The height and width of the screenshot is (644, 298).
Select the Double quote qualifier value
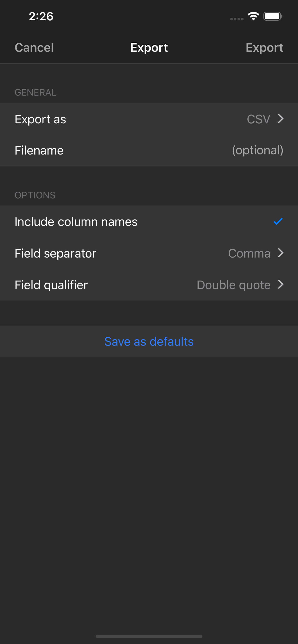coord(233,285)
